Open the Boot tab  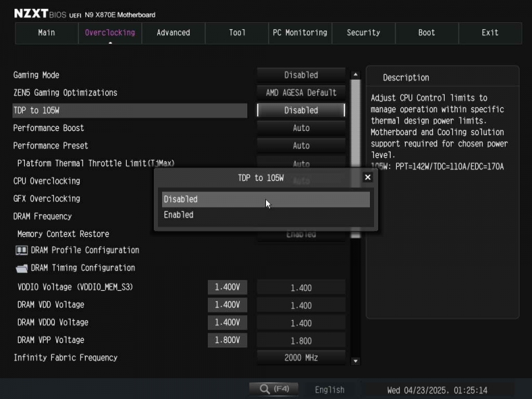[x=427, y=33]
